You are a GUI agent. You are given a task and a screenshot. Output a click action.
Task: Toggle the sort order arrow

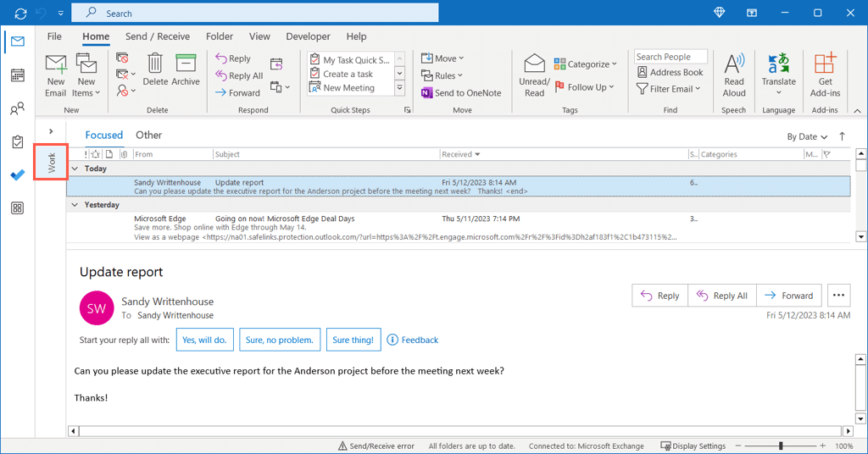tap(842, 136)
